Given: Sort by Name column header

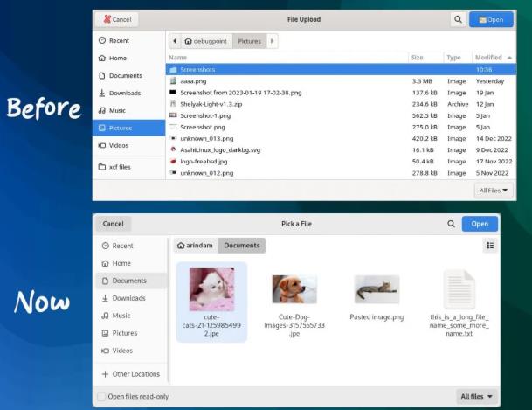Looking at the screenshot, I should click(287, 58).
